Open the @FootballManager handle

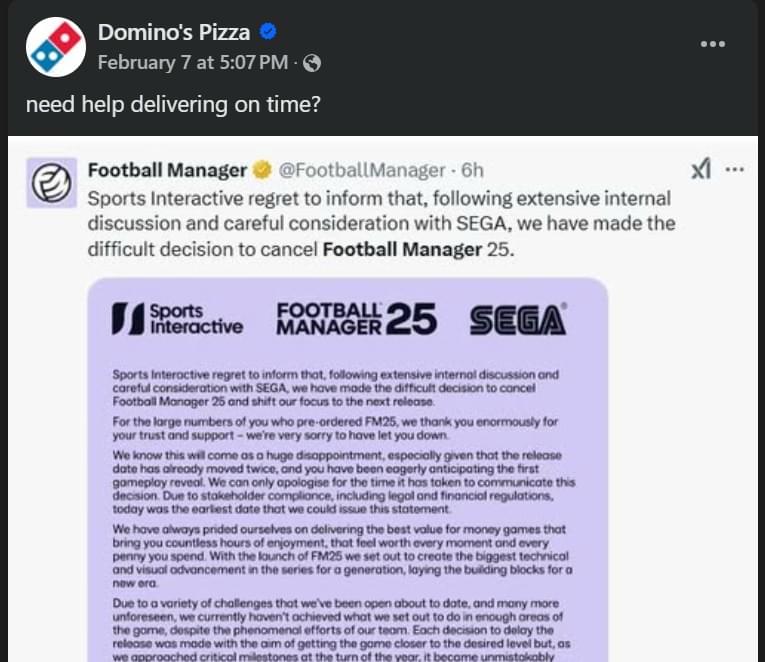pos(362,170)
